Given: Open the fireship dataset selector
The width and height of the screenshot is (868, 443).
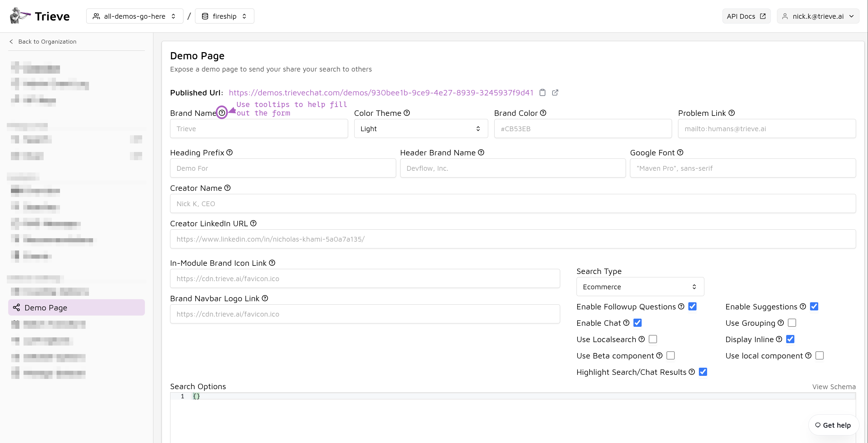Looking at the screenshot, I should [224, 16].
